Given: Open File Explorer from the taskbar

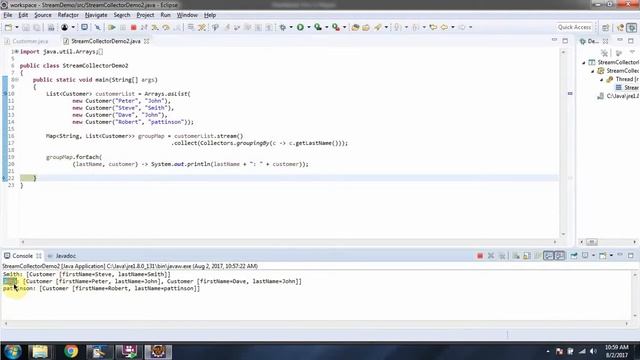Looking at the screenshot, I should (x=40, y=351).
